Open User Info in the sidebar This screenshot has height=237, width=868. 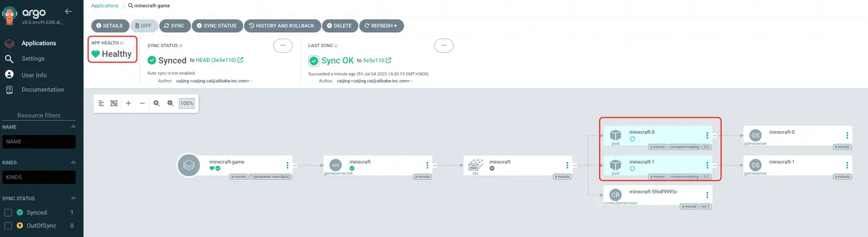pos(34,75)
